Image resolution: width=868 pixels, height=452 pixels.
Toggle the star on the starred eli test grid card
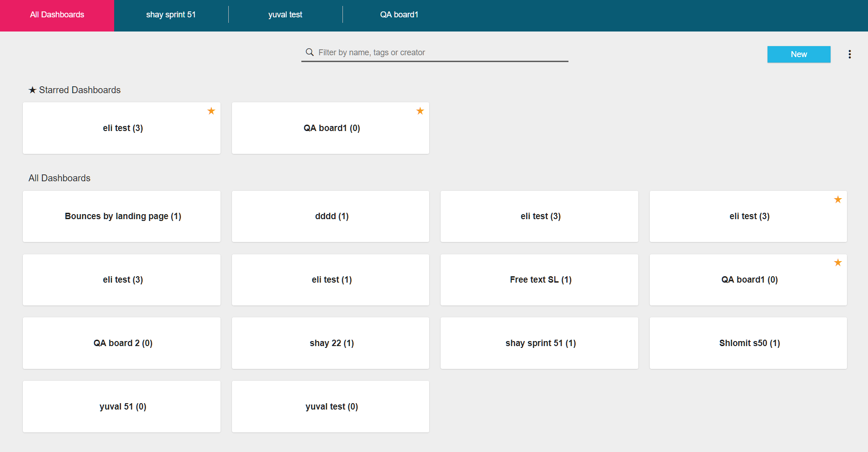(x=838, y=200)
